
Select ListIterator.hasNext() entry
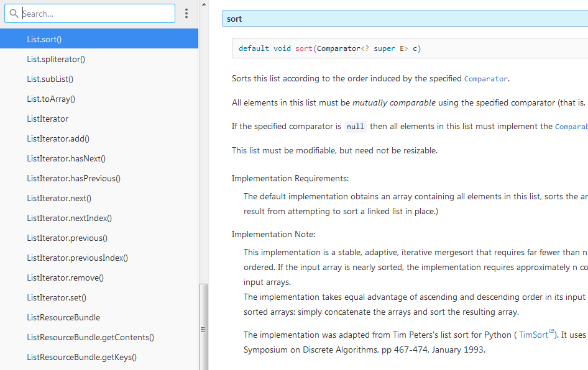[66, 158]
